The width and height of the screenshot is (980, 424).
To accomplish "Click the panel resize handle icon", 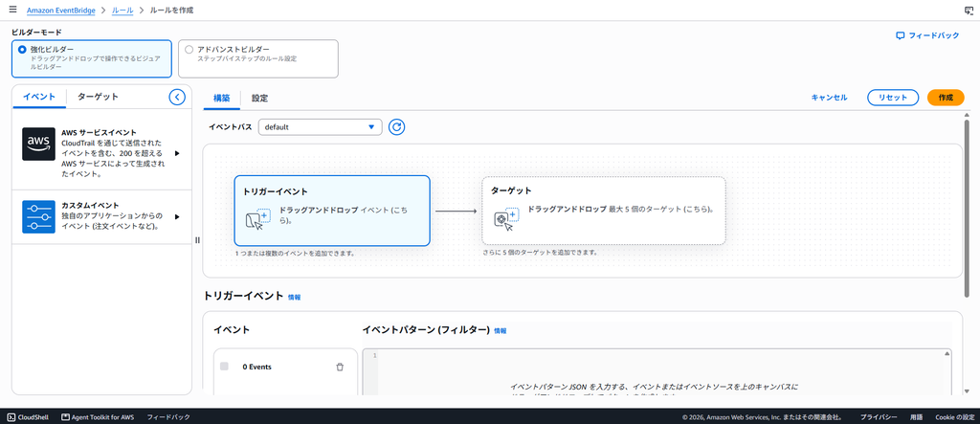I will (x=197, y=240).
